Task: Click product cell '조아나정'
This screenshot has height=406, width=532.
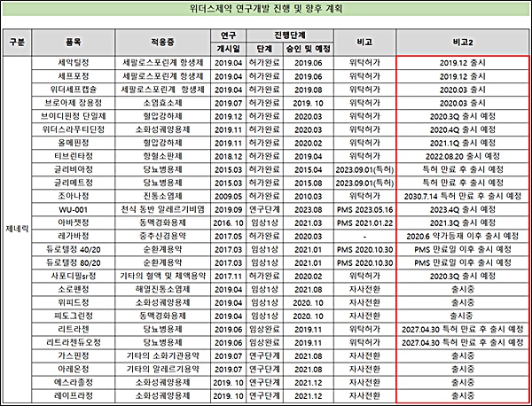Action: coord(74,196)
